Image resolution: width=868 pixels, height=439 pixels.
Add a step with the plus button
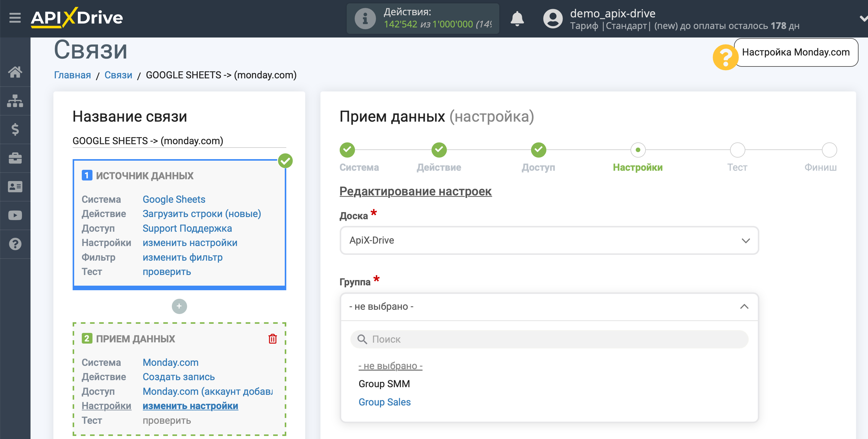click(179, 306)
